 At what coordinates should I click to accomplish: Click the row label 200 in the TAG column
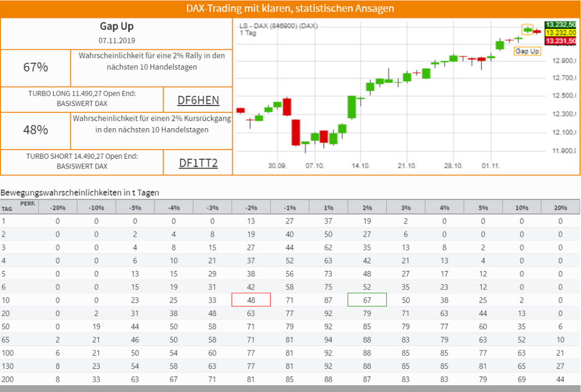click(x=7, y=380)
